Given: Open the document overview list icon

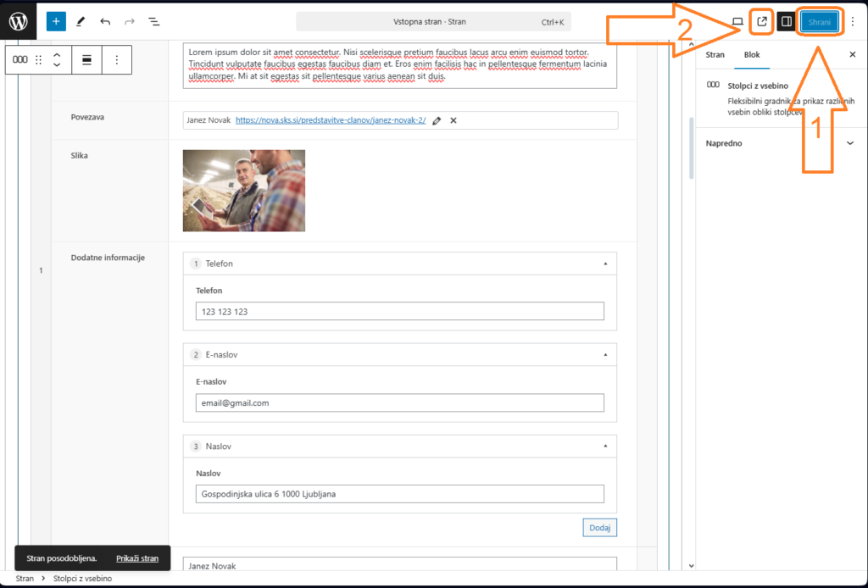Looking at the screenshot, I should [153, 21].
